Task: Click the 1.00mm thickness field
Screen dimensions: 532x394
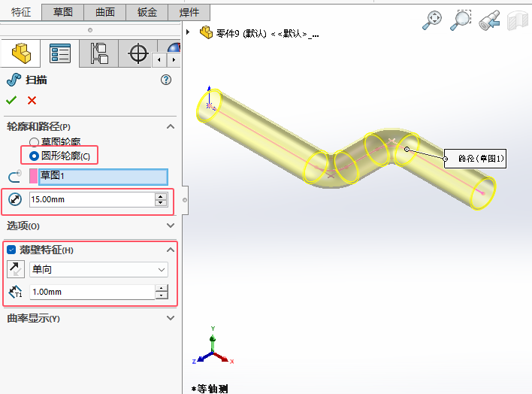Action: [92, 292]
